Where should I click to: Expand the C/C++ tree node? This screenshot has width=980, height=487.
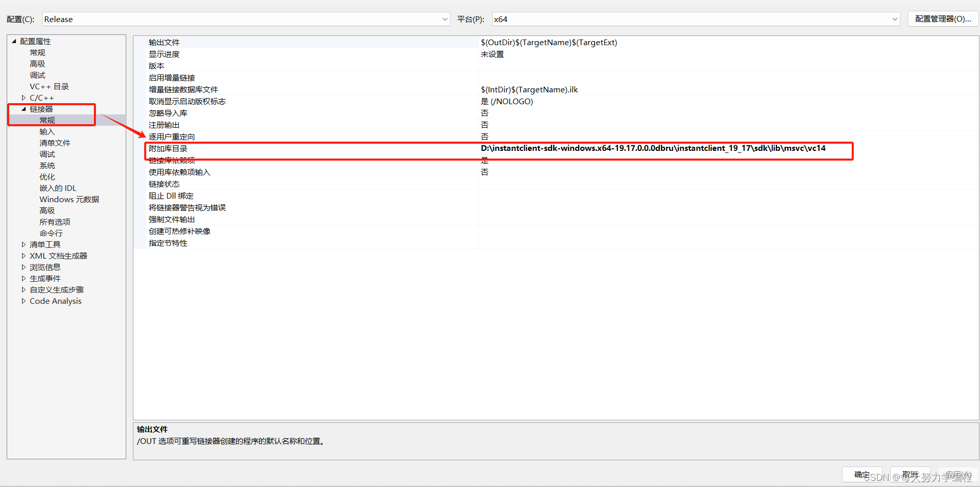23,97
